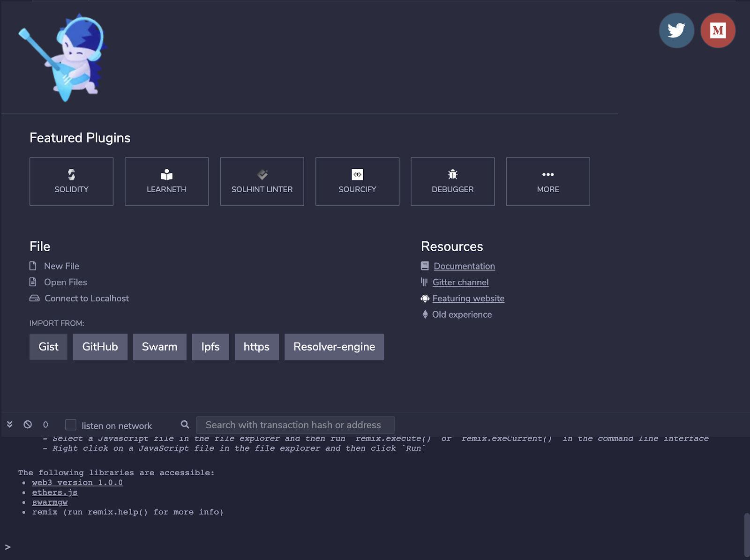Click the Gitter channel icon
750x560 pixels.
424,282
